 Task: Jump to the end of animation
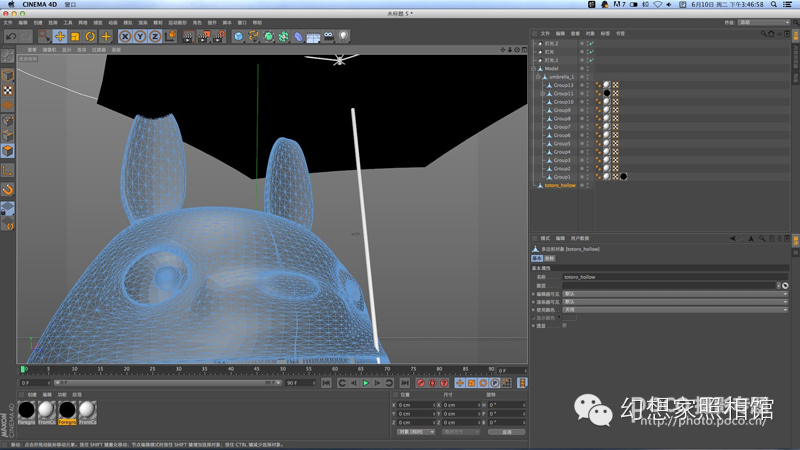(405, 383)
